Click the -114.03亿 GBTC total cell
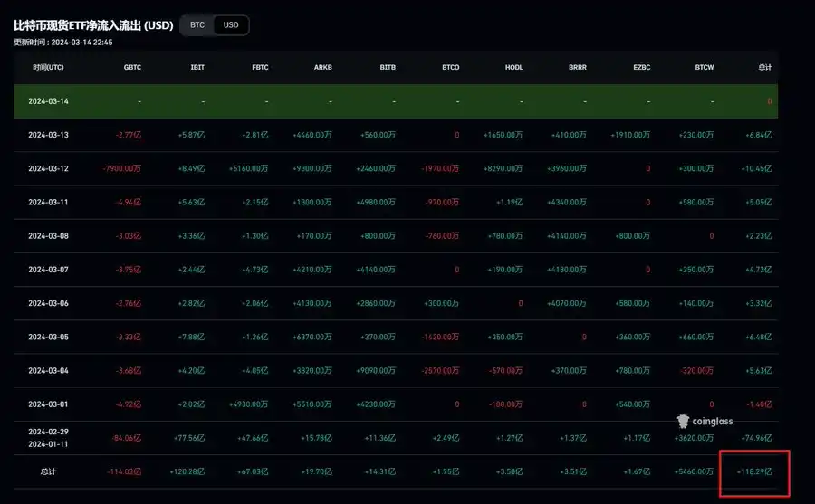The image size is (815, 504). (x=125, y=471)
